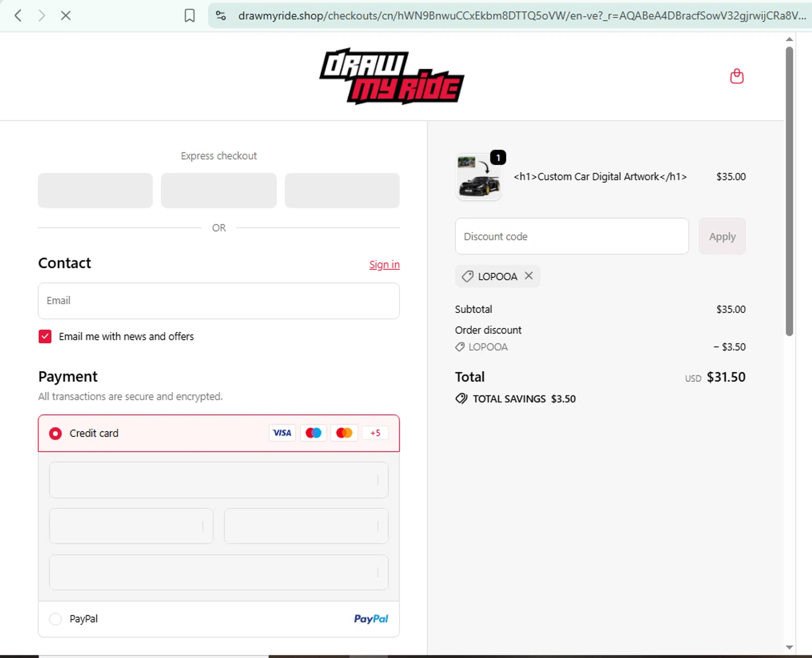Click the custom car artwork thumbnail
The image size is (812, 658).
pyautogui.click(x=479, y=178)
